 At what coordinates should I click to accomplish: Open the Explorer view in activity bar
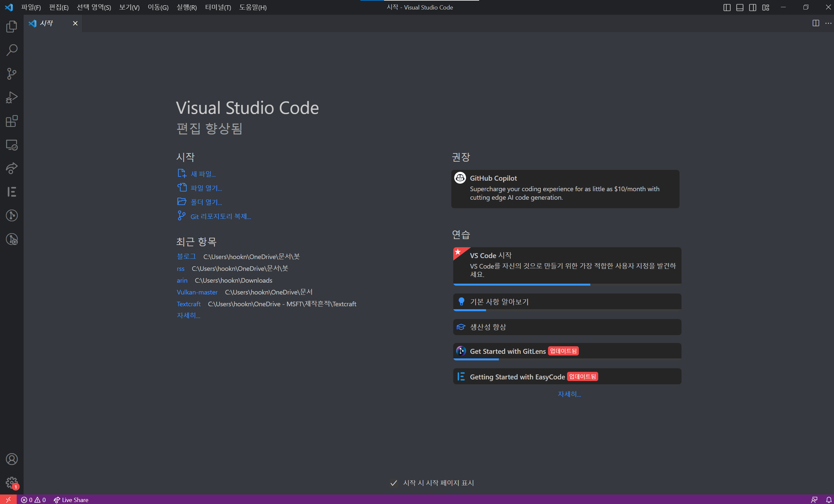click(x=11, y=27)
